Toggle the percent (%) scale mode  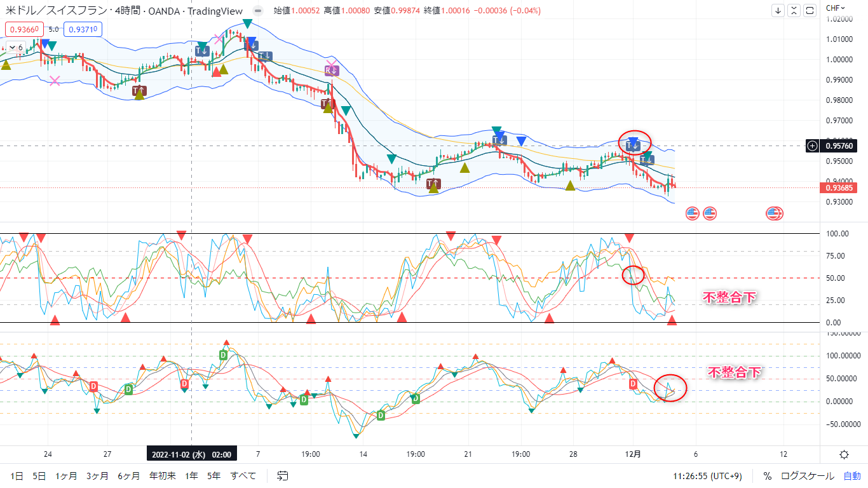[x=768, y=475]
